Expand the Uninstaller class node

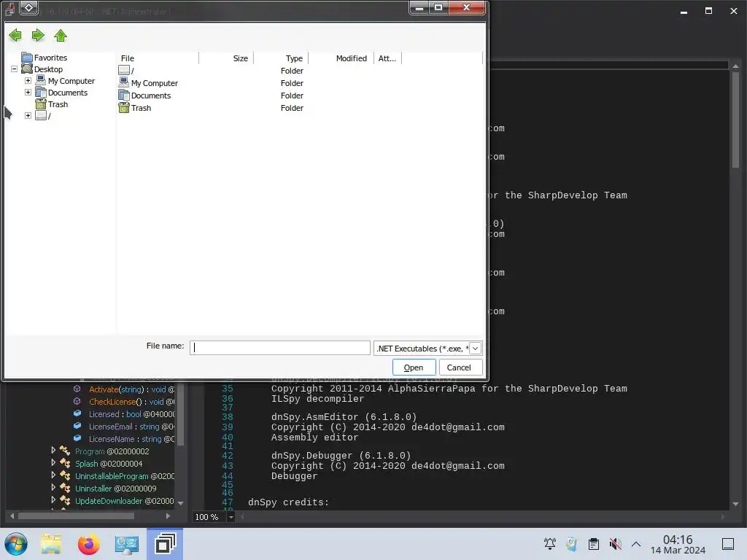coord(53,487)
